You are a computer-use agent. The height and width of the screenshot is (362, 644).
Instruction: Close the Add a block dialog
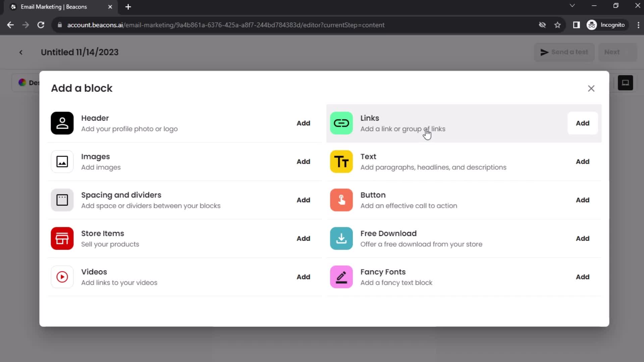pyautogui.click(x=591, y=88)
